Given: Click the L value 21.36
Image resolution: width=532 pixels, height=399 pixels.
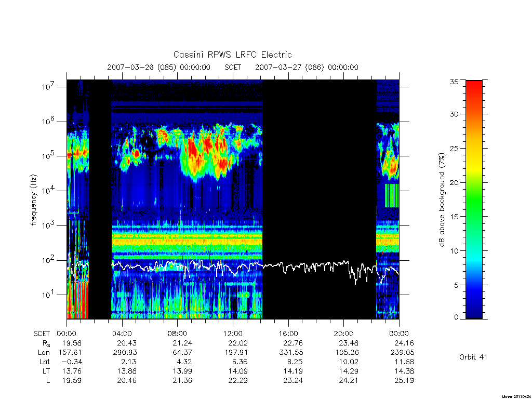Looking at the screenshot, I should [x=182, y=381].
